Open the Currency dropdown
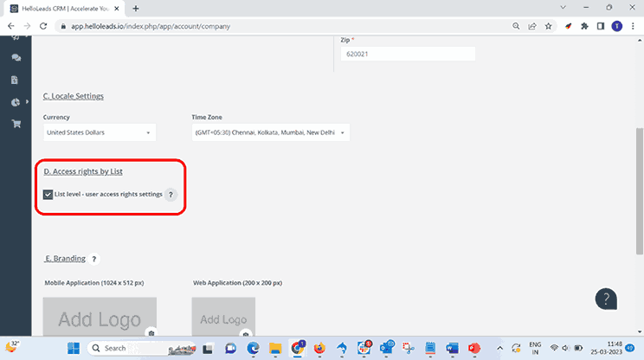The height and width of the screenshot is (360, 644). click(x=100, y=132)
